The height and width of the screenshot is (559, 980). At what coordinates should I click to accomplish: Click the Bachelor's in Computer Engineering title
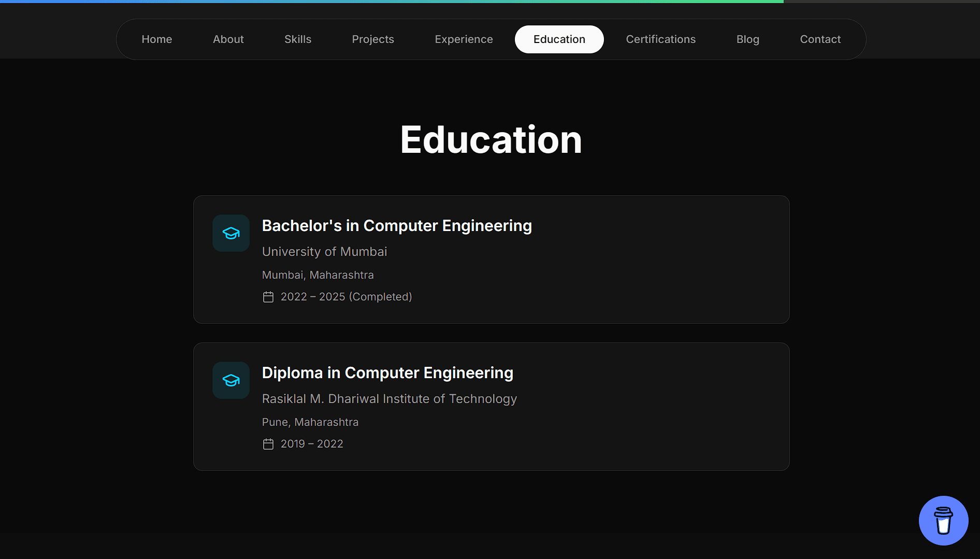[397, 226]
